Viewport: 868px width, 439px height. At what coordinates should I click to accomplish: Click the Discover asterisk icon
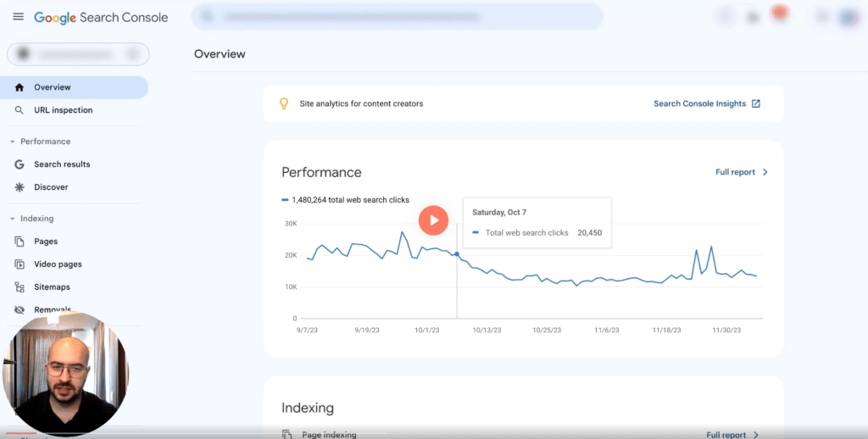[19, 187]
